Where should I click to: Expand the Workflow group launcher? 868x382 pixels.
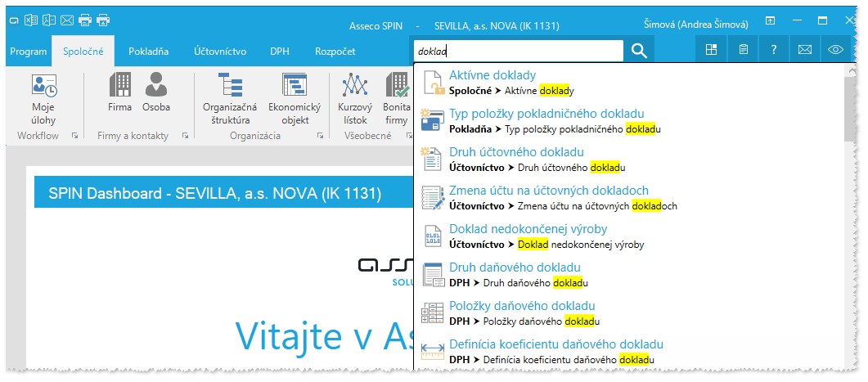(74, 136)
